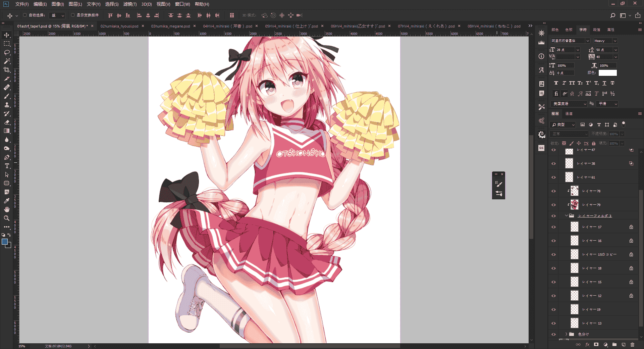Select the Eraser tool
Viewport: 644px width, 349px height.
(7, 122)
